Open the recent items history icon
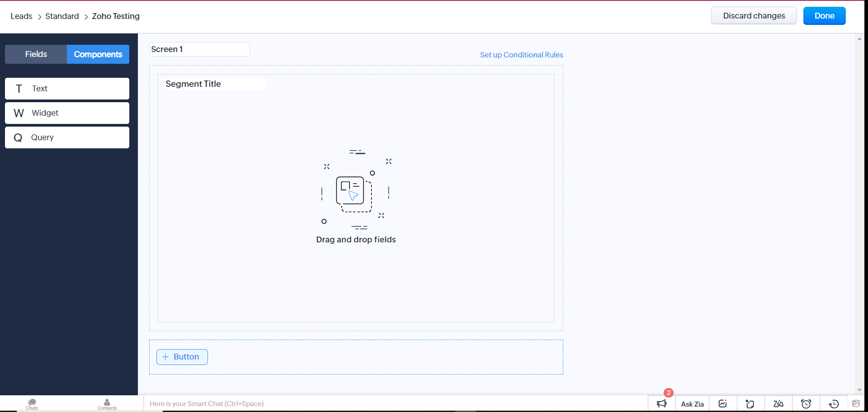Screen dimensions: 868x412 click(x=834, y=404)
